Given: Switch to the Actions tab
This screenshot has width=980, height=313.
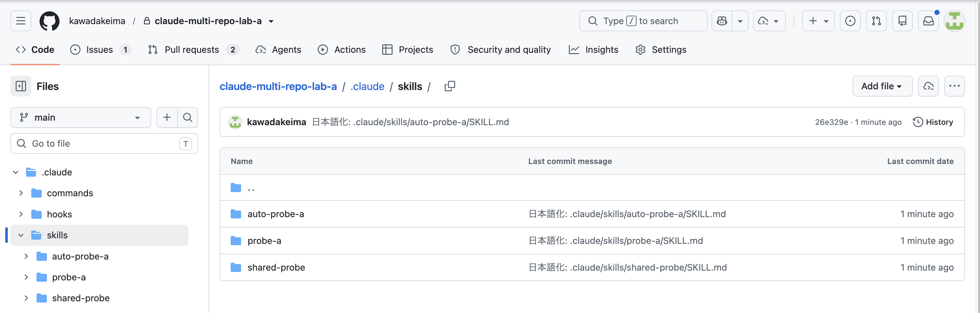Looking at the screenshot, I should (342, 50).
